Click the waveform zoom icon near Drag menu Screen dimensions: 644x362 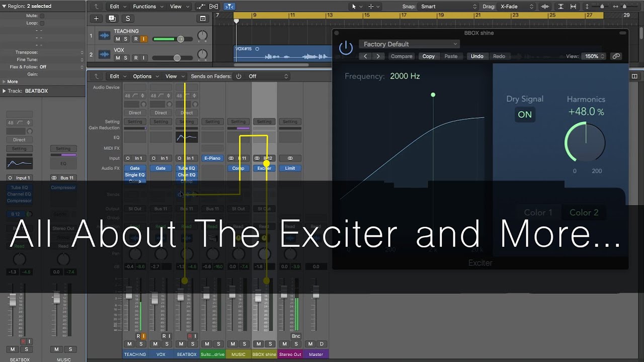tap(545, 7)
